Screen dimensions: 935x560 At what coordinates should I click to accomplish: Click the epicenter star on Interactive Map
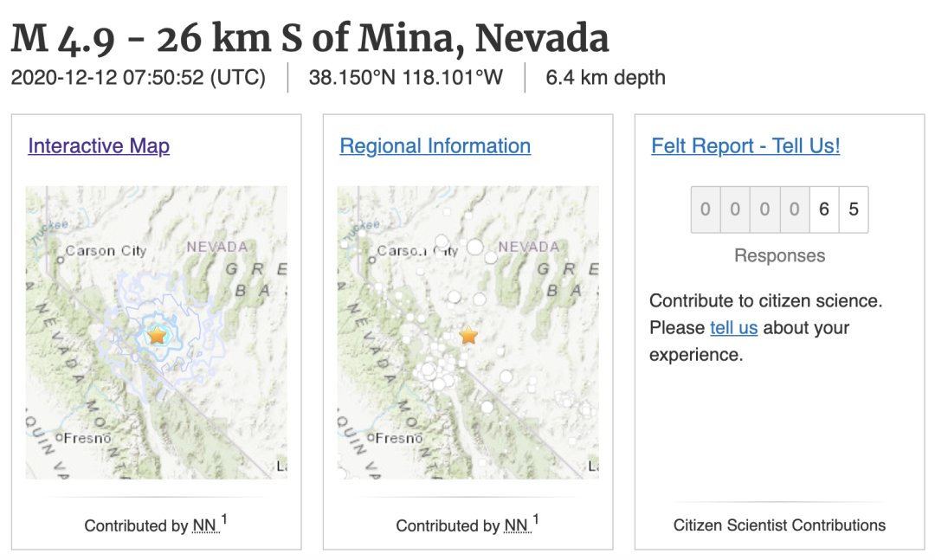click(157, 335)
